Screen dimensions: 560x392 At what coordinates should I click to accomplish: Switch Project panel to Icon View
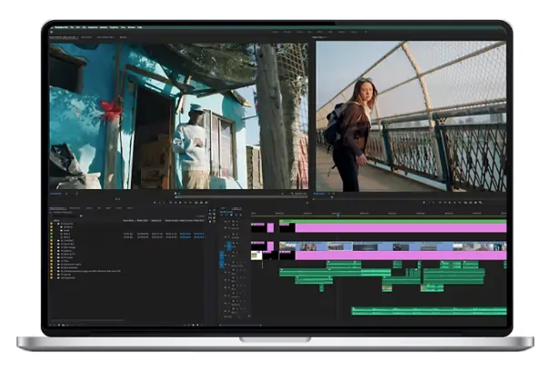(59, 325)
